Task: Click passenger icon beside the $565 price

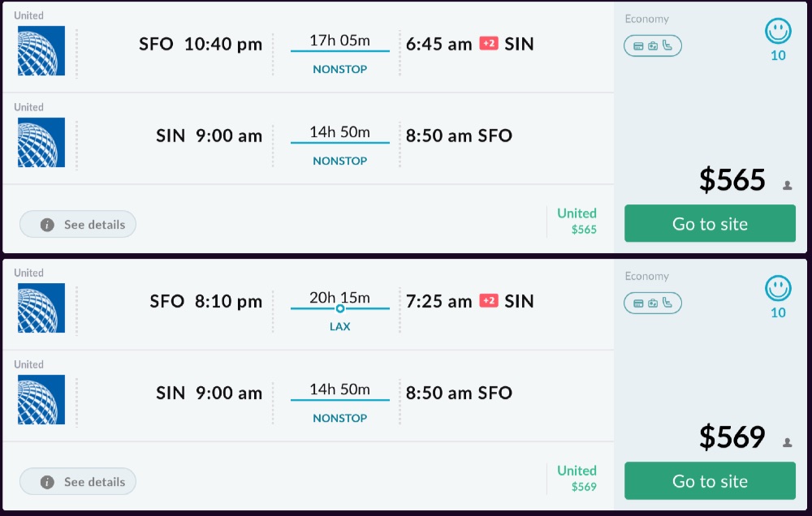Action: tap(787, 185)
